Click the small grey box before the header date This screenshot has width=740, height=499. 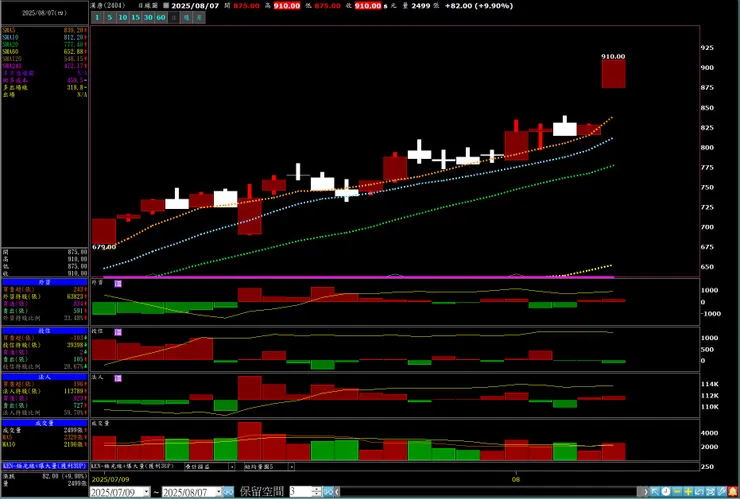point(166,6)
